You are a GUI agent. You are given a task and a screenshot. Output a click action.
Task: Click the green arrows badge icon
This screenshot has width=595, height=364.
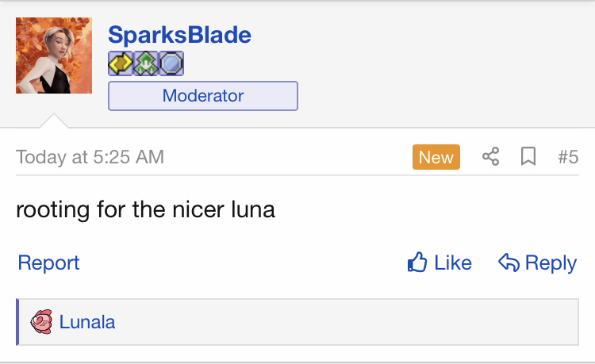(x=146, y=63)
